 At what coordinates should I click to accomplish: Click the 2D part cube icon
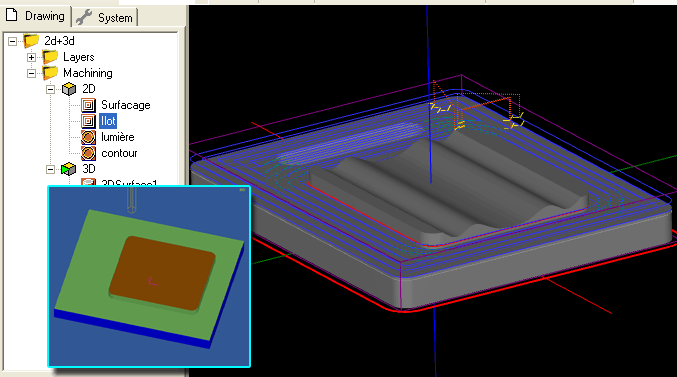tap(69, 89)
